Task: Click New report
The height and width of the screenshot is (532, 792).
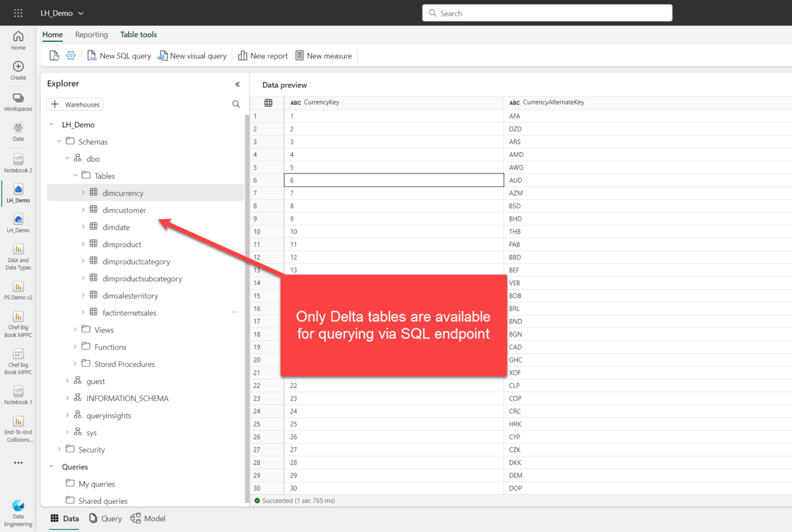Action: point(263,56)
